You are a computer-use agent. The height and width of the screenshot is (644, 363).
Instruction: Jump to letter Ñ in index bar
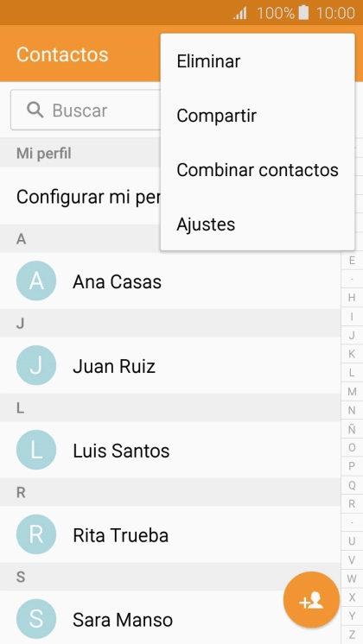352,429
